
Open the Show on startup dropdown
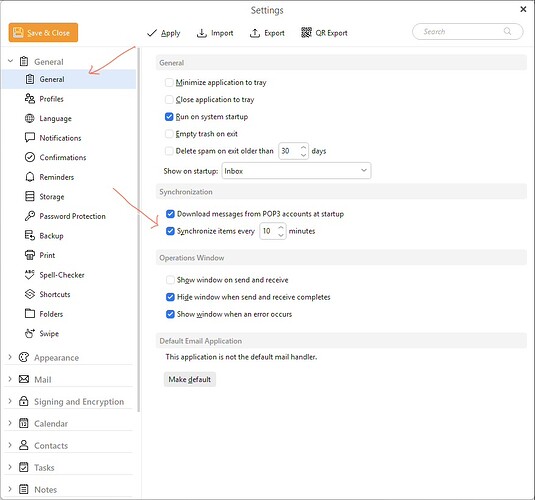(x=296, y=171)
